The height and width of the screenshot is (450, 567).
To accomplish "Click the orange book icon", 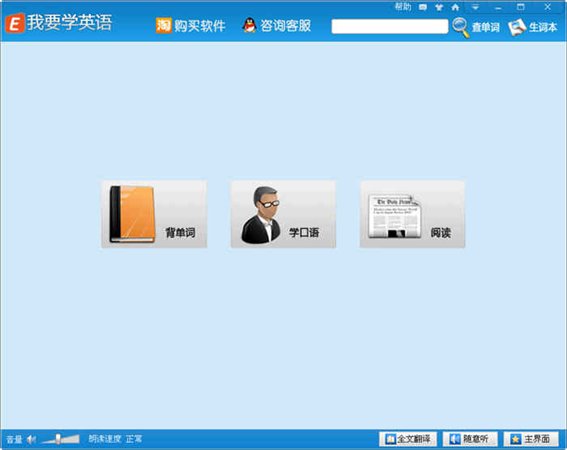I will click(x=132, y=214).
